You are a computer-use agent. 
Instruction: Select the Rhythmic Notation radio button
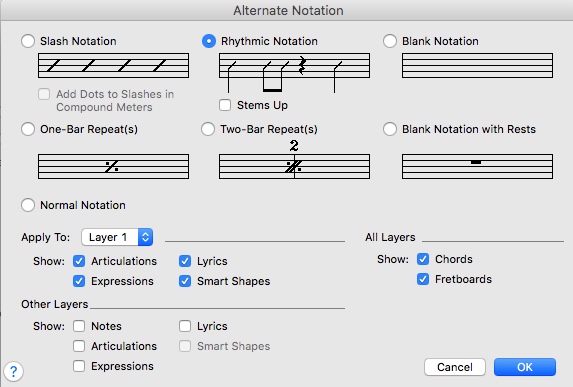pos(209,41)
